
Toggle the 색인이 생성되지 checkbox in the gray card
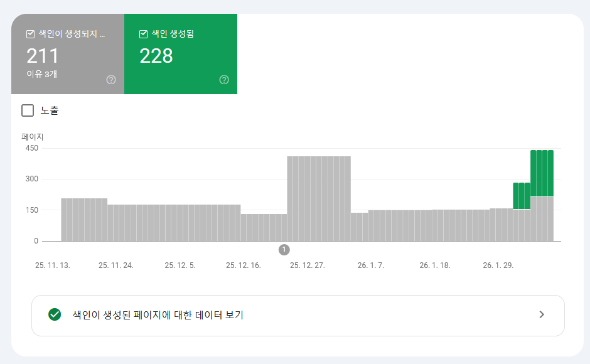point(30,35)
